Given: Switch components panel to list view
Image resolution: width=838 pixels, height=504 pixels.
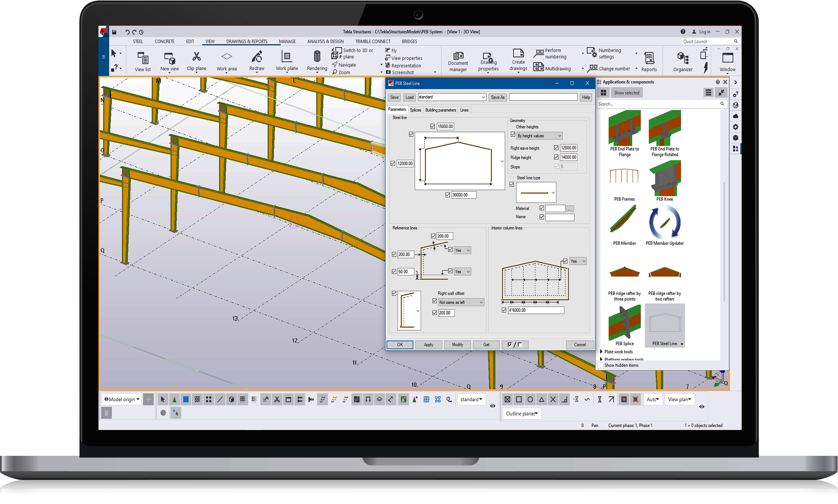Looking at the screenshot, I should [708, 92].
